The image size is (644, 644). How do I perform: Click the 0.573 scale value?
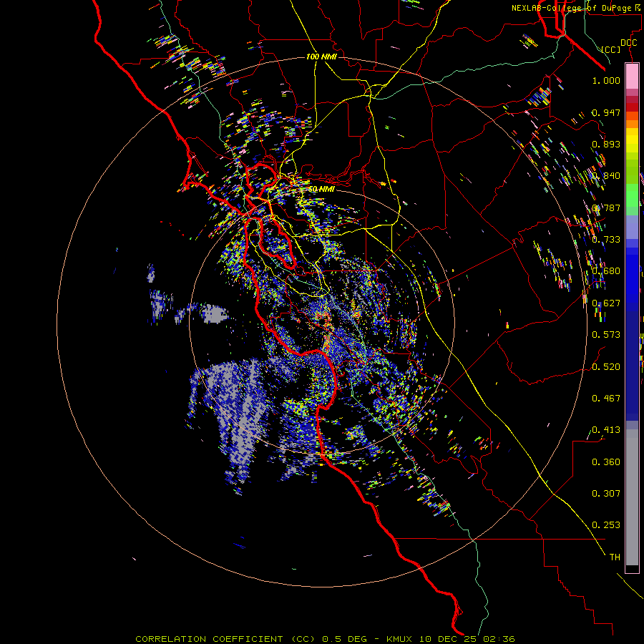pyautogui.click(x=606, y=335)
